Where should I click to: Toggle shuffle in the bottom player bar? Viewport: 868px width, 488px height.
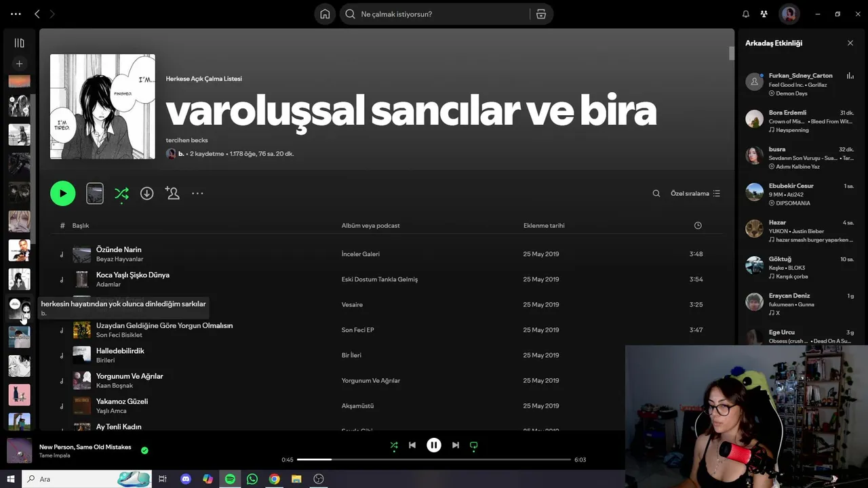pos(394,445)
